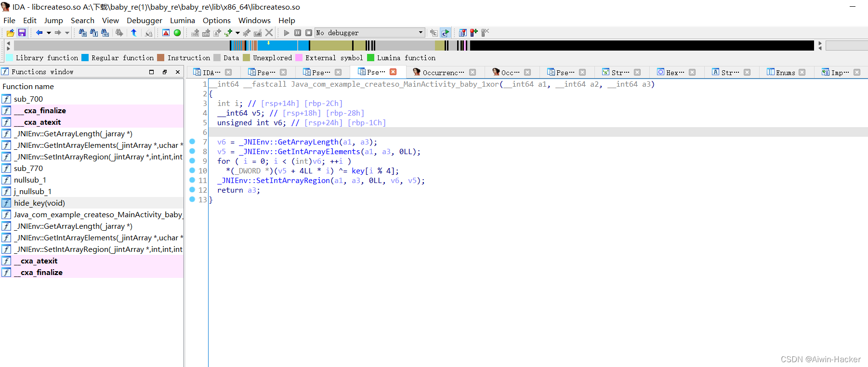Toggle breakpoint dot on line 13
Image resolution: width=868 pixels, height=367 pixels.
[x=192, y=199]
